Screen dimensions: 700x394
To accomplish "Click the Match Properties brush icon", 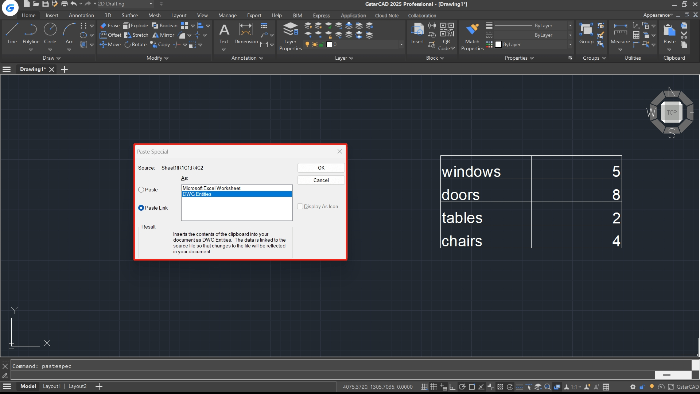I will pyautogui.click(x=472, y=30).
